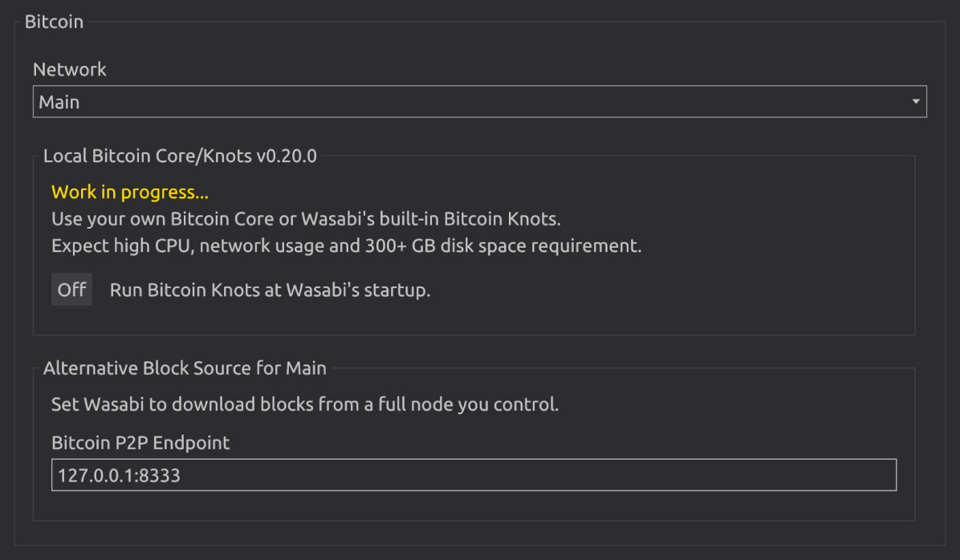The height and width of the screenshot is (560, 960).
Task: Click the Bitcoin group header
Action: 54,22
